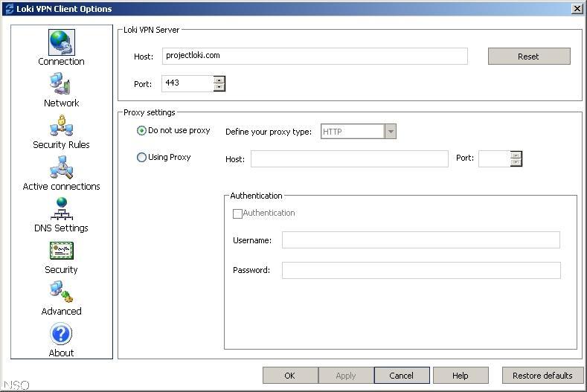Select the Network computers icon
This screenshot has height=392, width=587.
click(x=60, y=83)
